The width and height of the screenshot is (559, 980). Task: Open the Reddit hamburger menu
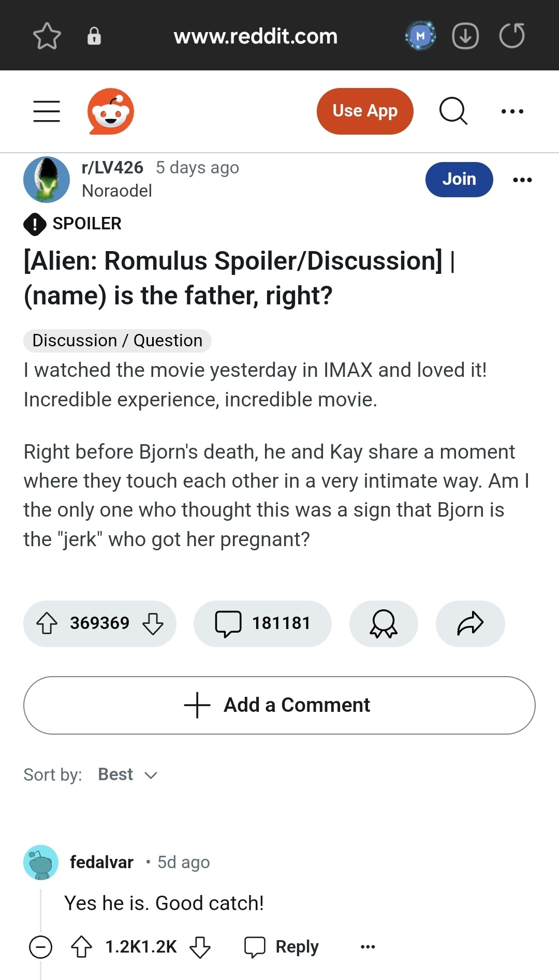[x=47, y=111]
